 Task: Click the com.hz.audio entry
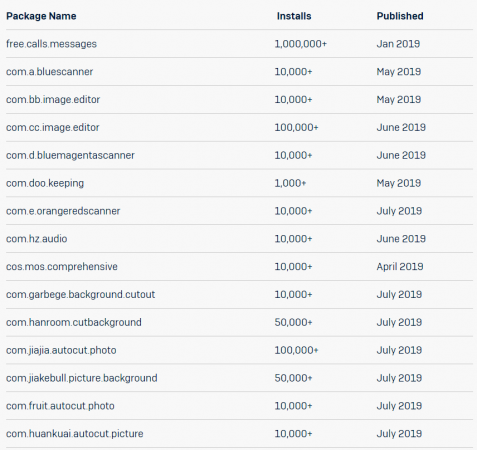(x=37, y=239)
